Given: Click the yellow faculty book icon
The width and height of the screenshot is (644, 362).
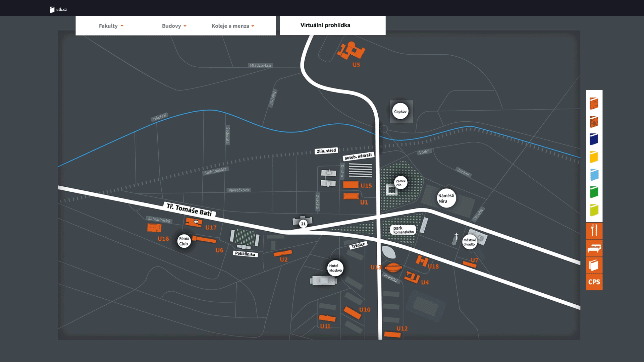Looking at the screenshot, I should 594,157.
